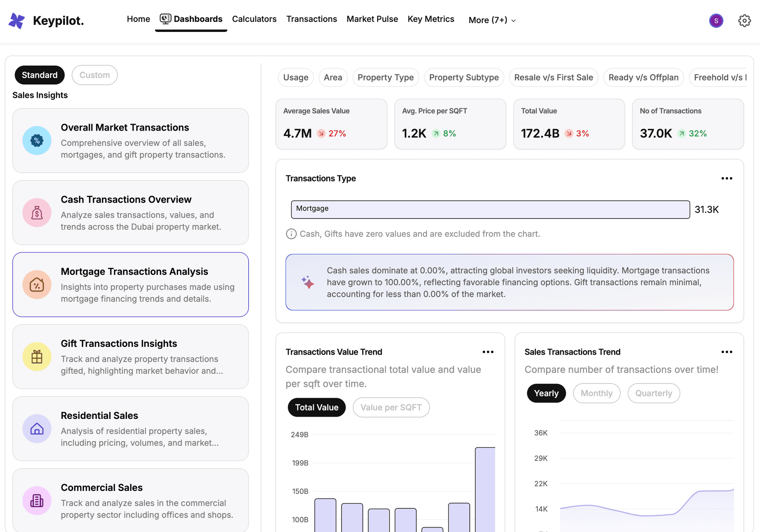Click the Gift Transactions gift box icon
Screen dimensions: 760x532
(37, 357)
